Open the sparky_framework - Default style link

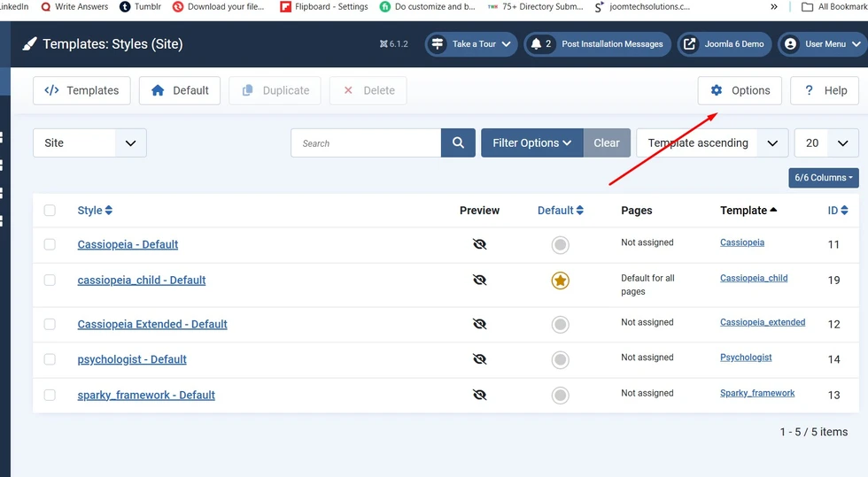pyautogui.click(x=146, y=395)
